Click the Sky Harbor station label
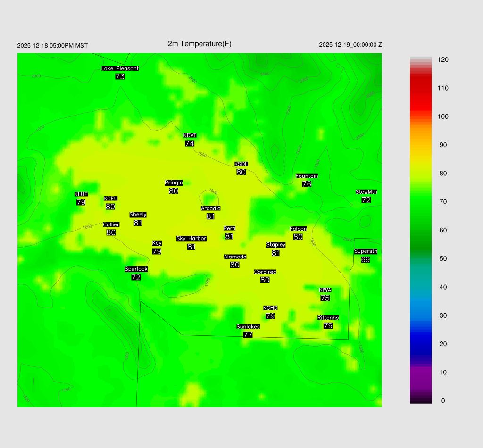The width and height of the screenshot is (483, 448). click(191, 239)
